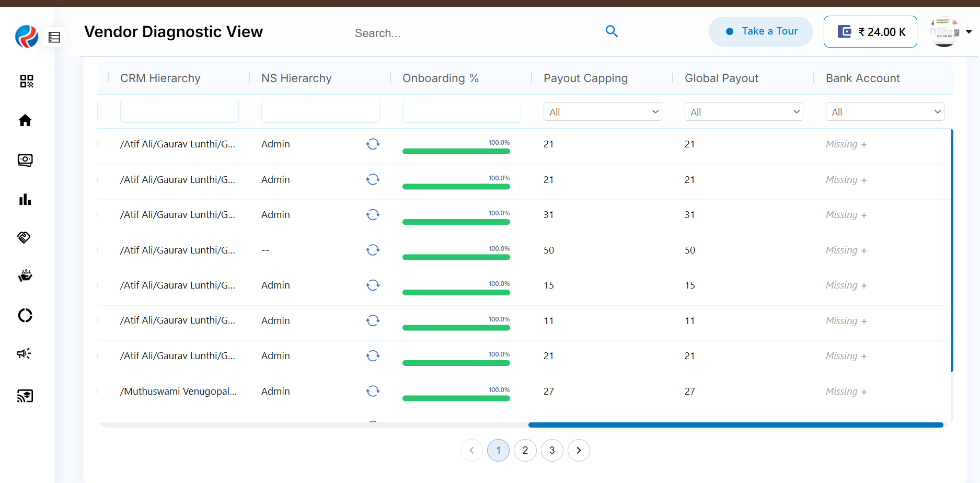Open the cash payments sidebar icon
This screenshot has height=483, width=980.
click(x=25, y=160)
